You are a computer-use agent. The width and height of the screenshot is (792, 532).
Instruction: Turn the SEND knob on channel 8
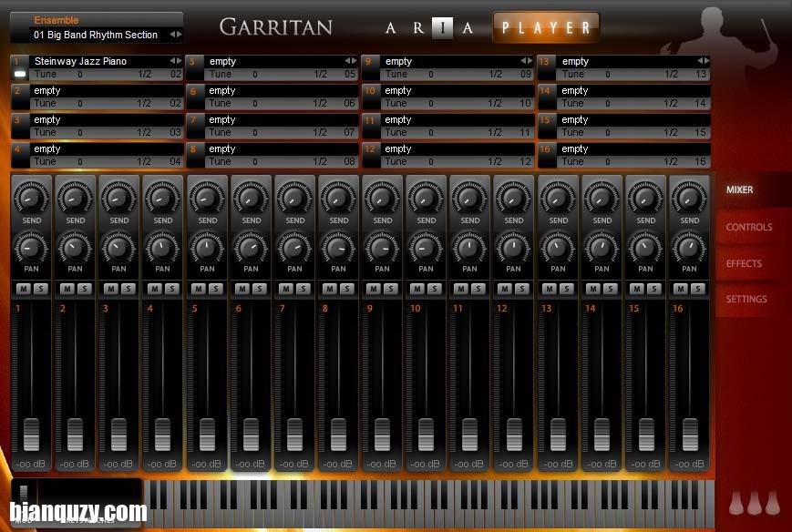tap(338, 198)
